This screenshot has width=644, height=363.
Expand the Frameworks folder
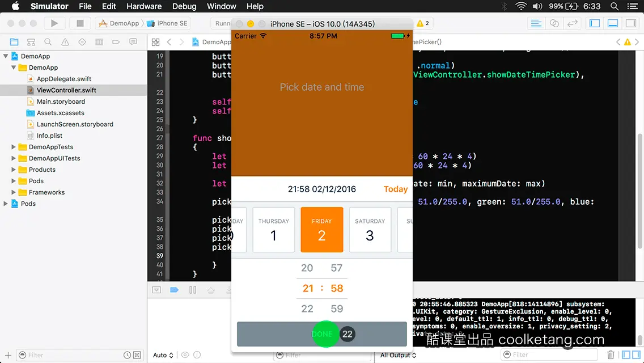14,192
